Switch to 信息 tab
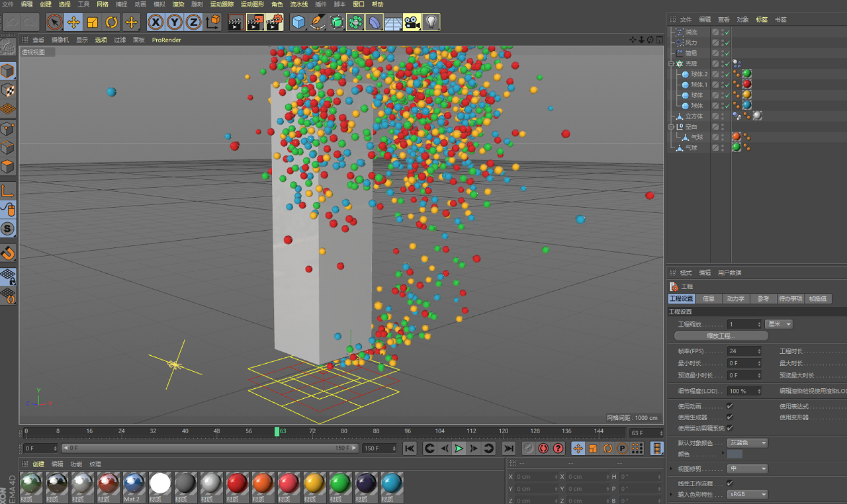Screen dimensions: 847x504 click(709, 299)
